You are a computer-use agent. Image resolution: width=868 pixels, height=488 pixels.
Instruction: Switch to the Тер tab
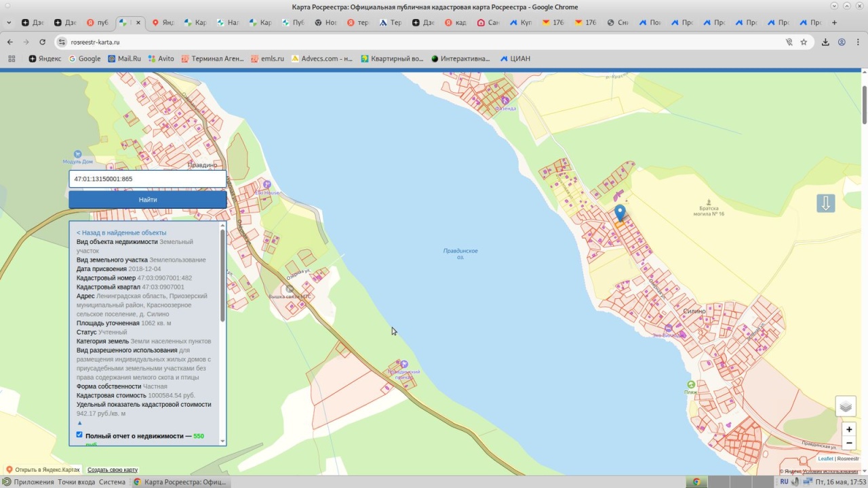click(391, 22)
